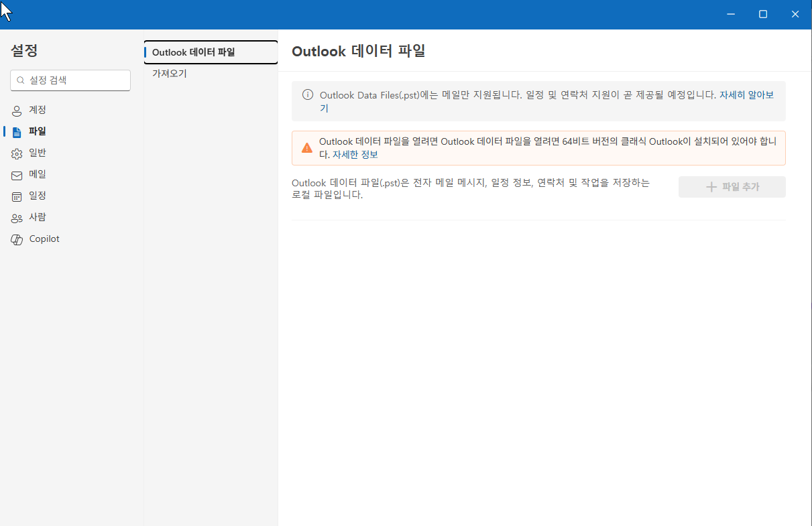The image size is (812, 526).
Task: Click the 파일 추가 button
Action: 732,187
